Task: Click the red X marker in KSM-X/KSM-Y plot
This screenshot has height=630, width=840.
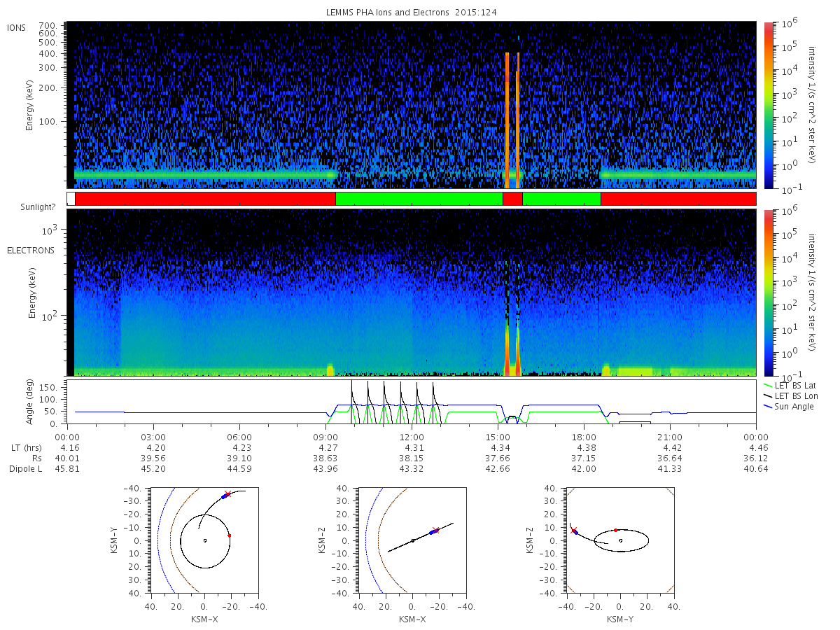Action: tap(227, 494)
